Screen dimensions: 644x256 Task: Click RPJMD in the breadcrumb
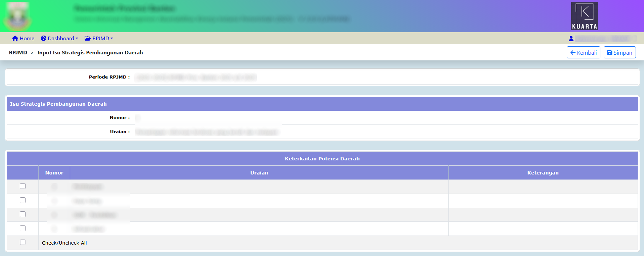click(x=18, y=53)
